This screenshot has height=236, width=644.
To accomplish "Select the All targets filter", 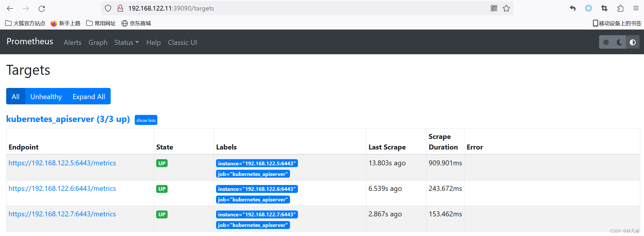I will coord(16,96).
